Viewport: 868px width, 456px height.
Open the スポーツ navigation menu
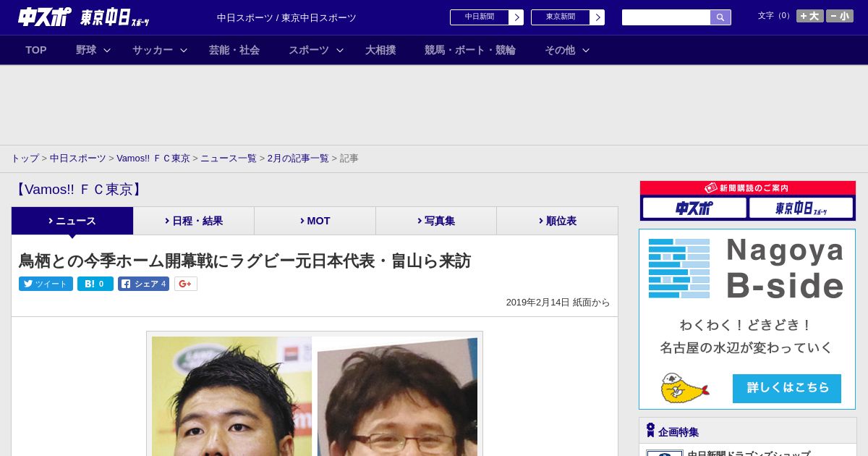point(309,50)
